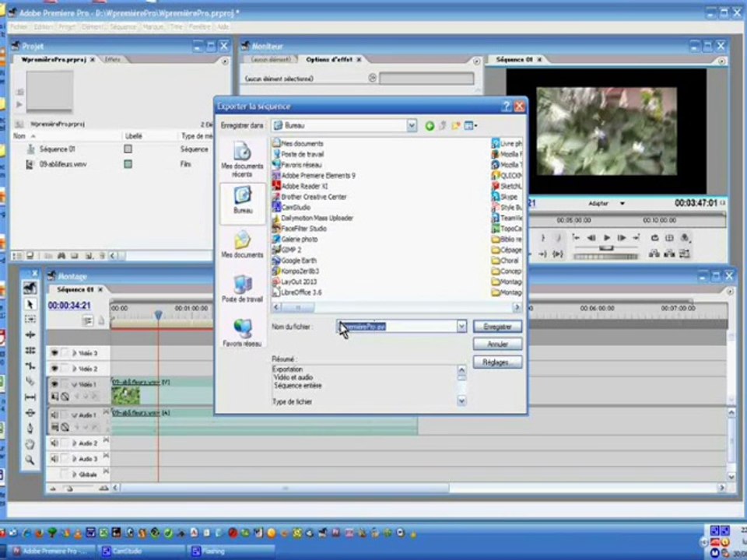Step forward one frame in monitor
Image resolution: width=747 pixels, height=560 pixels.
tap(622, 238)
